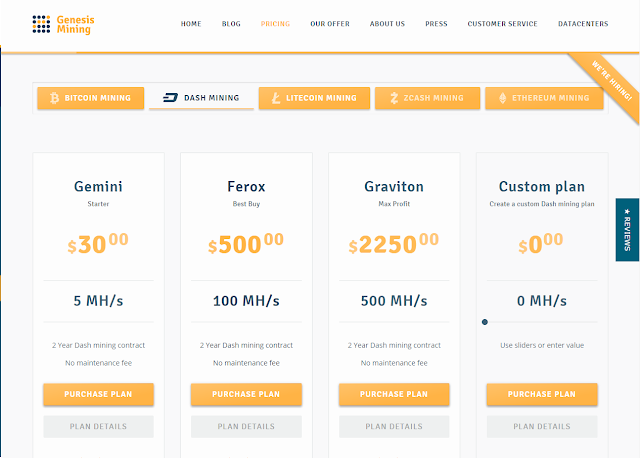
Task: Click the custom plan slider track
Action: click(542, 322)
